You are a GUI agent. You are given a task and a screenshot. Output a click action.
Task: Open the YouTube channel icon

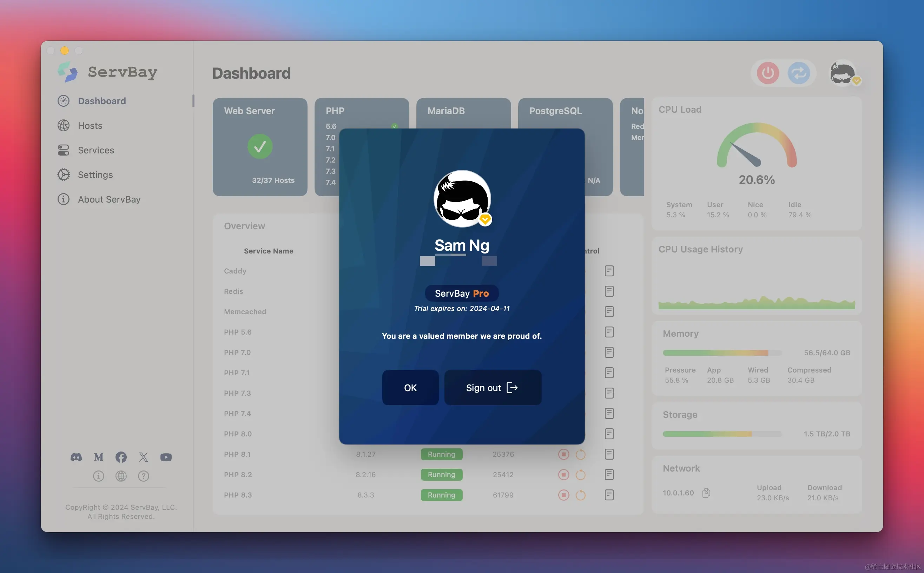[x=166, y=457]
